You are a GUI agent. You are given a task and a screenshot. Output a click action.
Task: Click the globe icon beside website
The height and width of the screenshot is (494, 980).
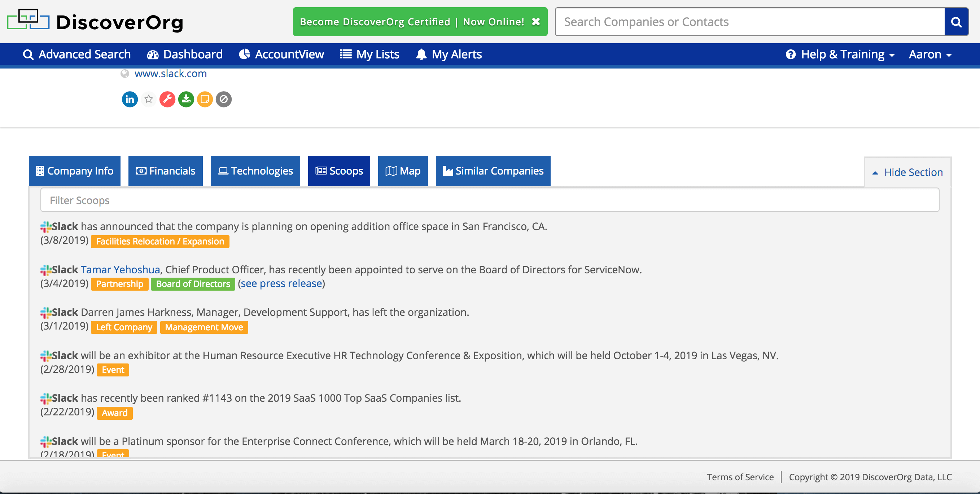pyautogui.click(x=125, y=74)
